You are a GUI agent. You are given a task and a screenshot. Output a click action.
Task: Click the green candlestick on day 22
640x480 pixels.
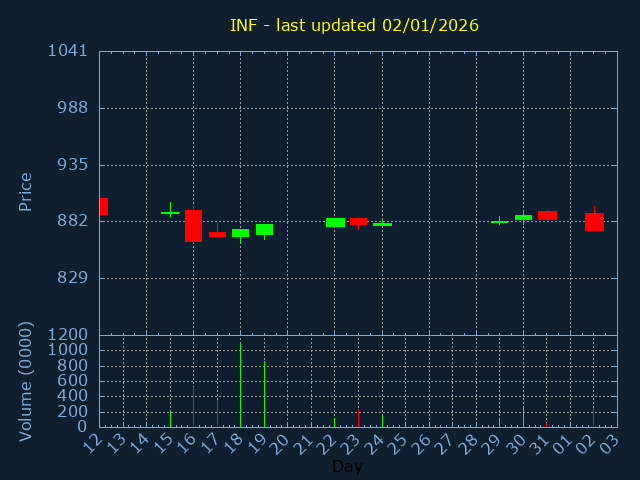coord(335,222)
